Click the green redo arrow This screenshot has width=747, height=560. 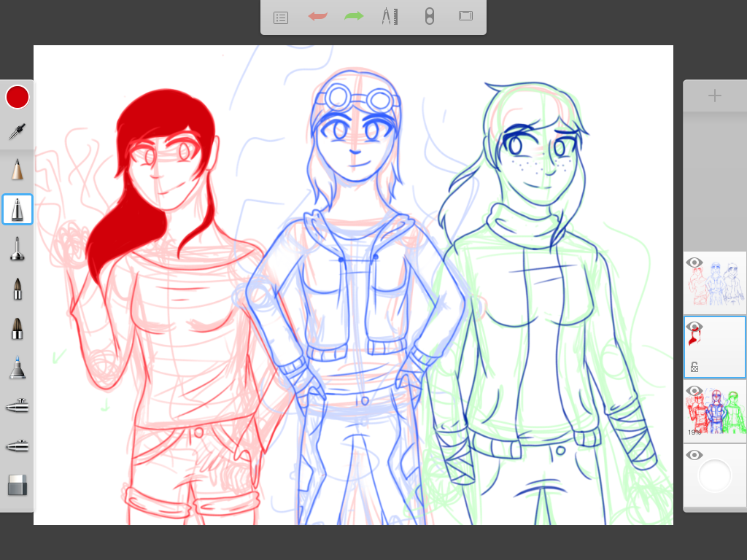coord(354,17)
